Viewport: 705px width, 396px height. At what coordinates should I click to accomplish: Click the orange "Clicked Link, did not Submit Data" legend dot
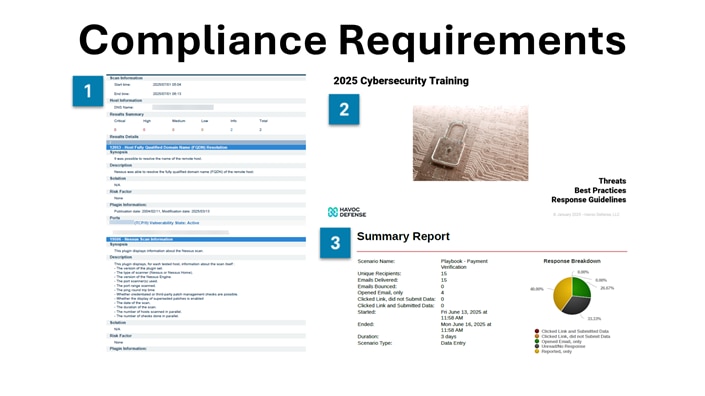(536, 336)
